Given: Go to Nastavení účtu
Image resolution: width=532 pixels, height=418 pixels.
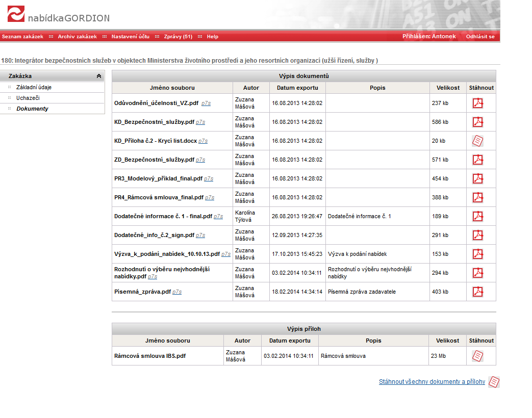Looking at the screenshot, I should (x=131, y=37).
